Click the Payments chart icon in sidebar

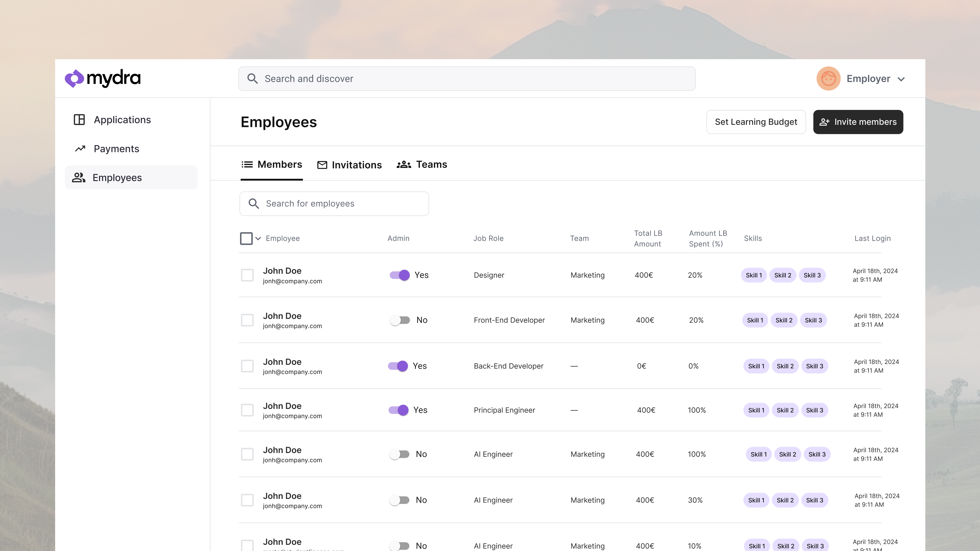coord(80,148)
